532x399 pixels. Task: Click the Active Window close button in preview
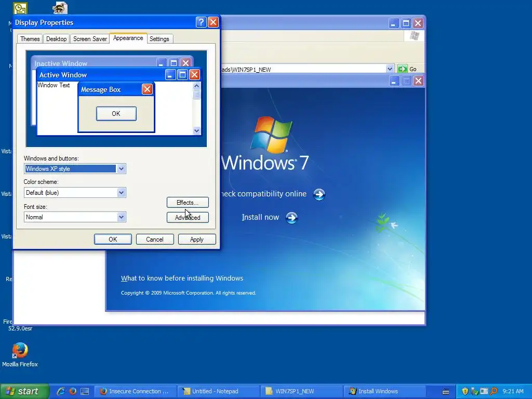(194, 75)
